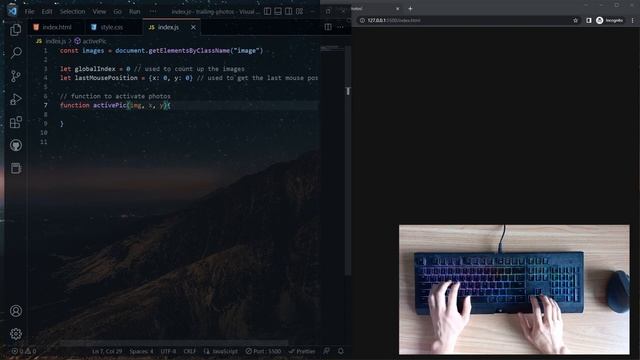Open the customize layout icon
The height and width of the screenshot is (360, 640).
300,11
